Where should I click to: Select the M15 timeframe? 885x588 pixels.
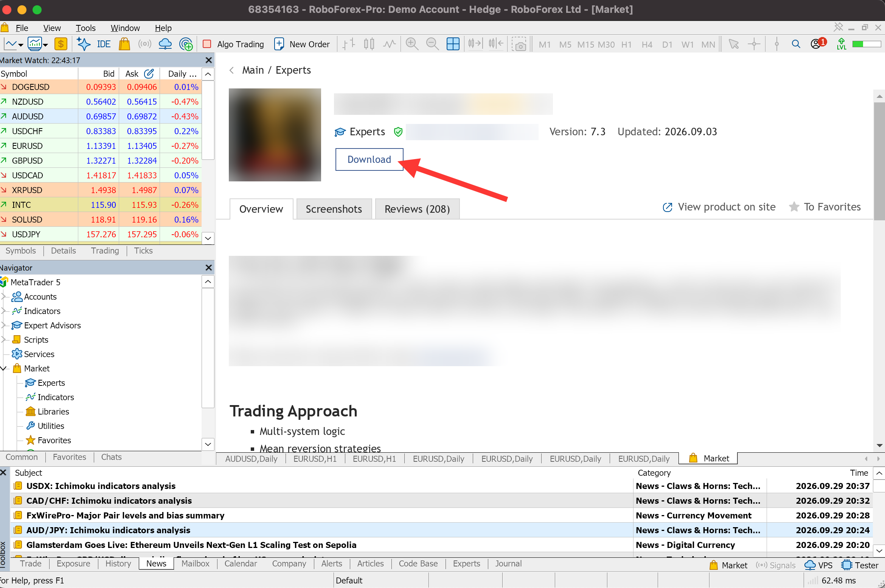[x=585, y=45]
